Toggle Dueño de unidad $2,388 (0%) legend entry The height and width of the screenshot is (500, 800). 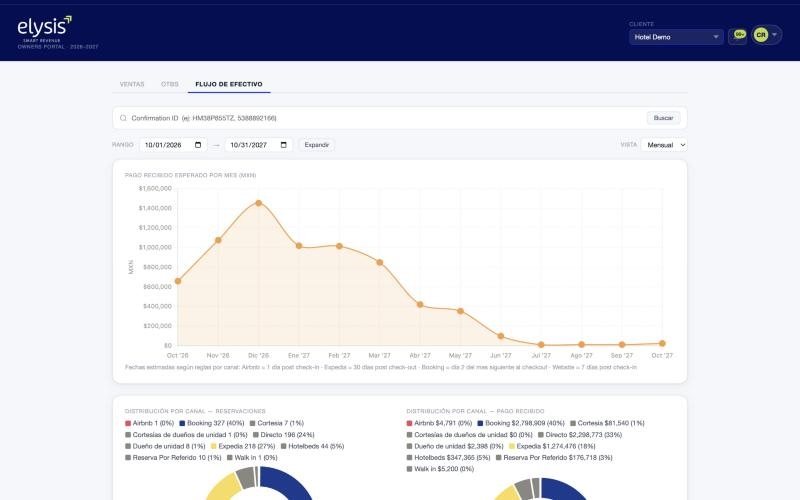(x=455, y=446)
